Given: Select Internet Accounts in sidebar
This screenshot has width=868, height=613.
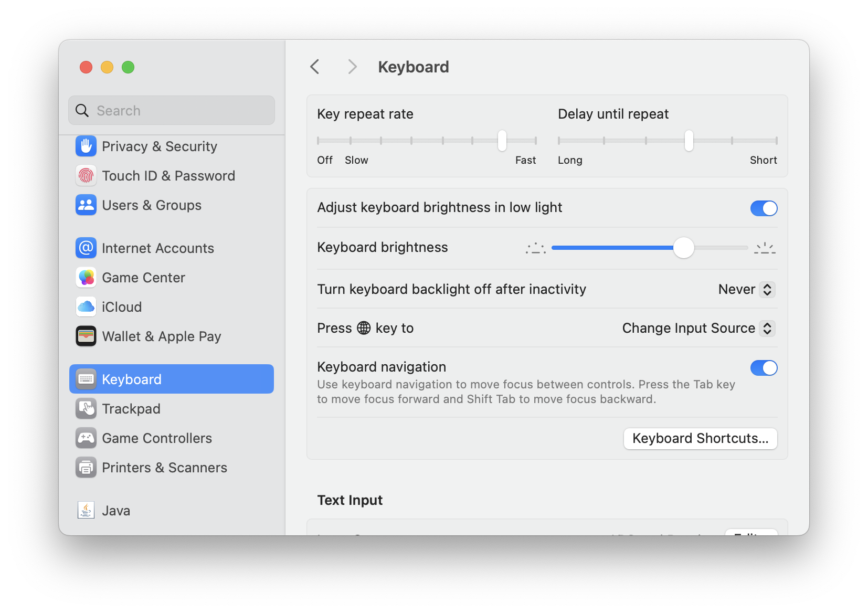Looking at the screenshot, I should (x=172, y=248).
